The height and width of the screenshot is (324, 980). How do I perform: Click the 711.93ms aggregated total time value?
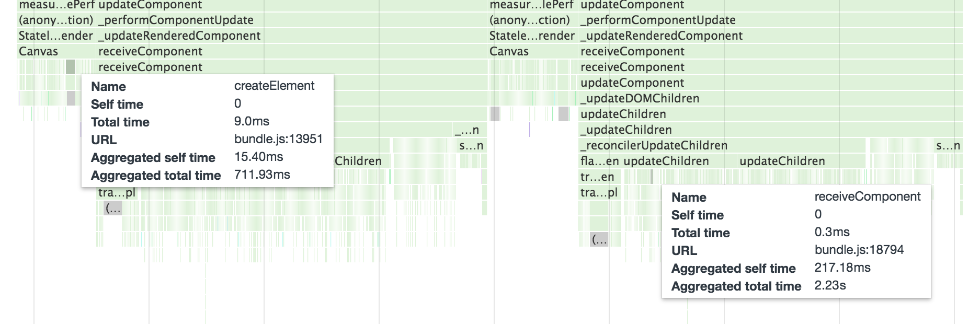[262, 175]
